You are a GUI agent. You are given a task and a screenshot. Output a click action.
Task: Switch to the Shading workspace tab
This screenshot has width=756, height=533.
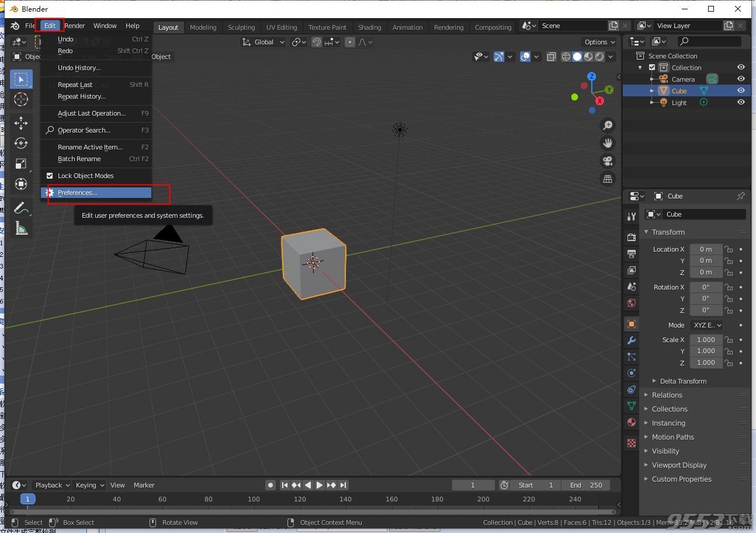click(x=369, y=27)
